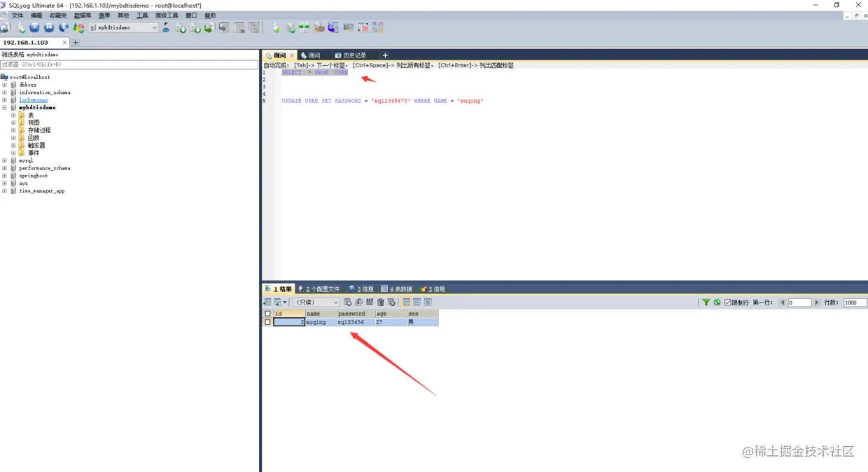Open the 帮助 menu
The width and height of the screenshot is (868, 472).
[x=210, y=15]
